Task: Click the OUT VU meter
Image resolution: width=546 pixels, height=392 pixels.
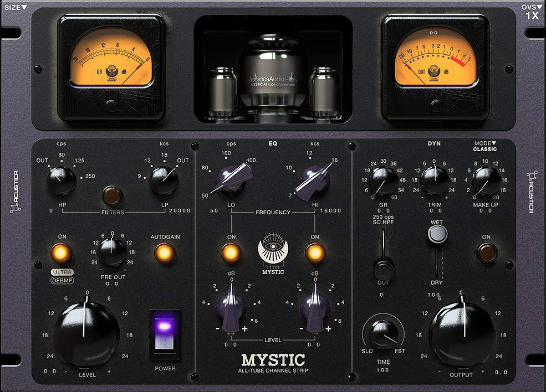Action: [x=435, y=68]
